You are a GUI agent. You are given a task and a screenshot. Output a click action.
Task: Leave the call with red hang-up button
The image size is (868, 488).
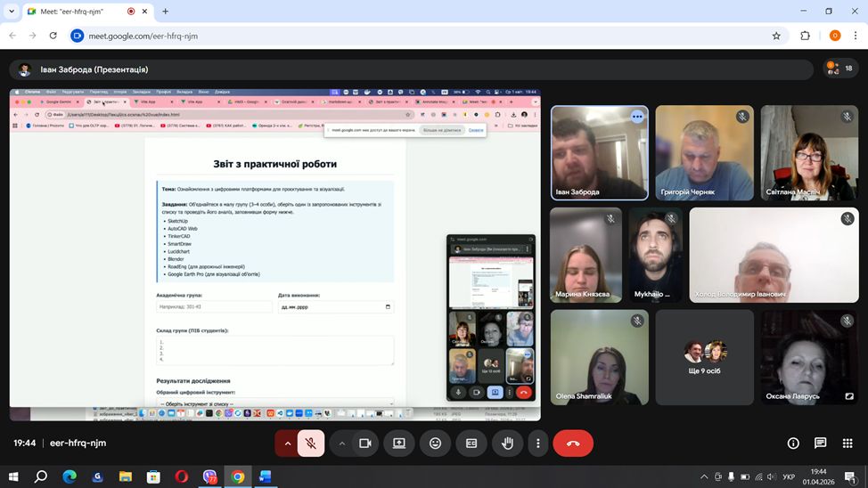coord(573,443)
